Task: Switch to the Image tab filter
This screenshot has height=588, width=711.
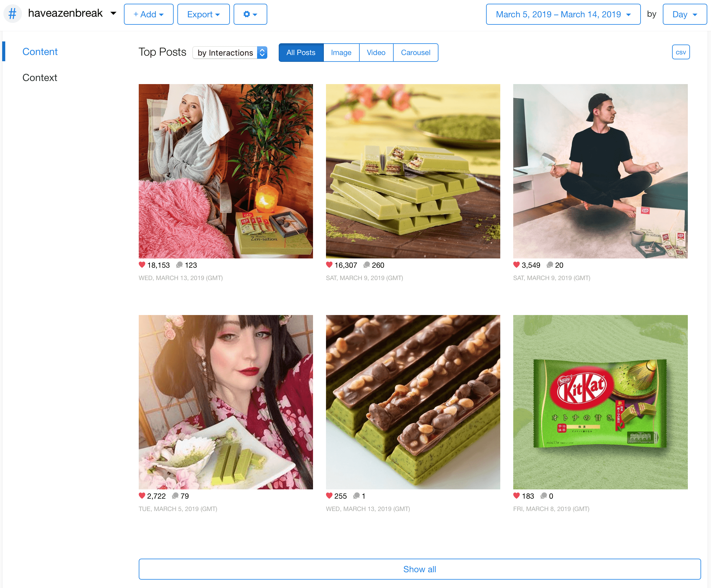Action: pyautogui.click(x=341, y=53)
